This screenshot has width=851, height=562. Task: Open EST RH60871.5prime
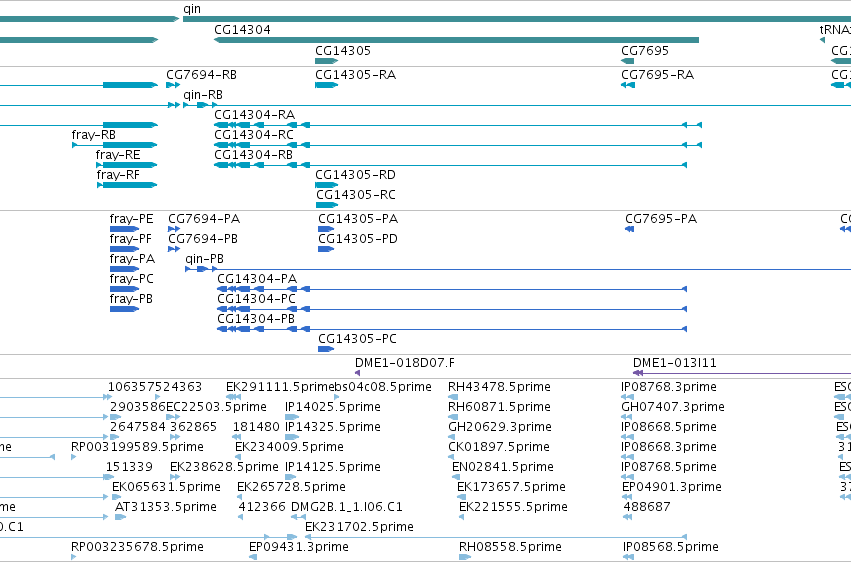click(x=499, y=407)
